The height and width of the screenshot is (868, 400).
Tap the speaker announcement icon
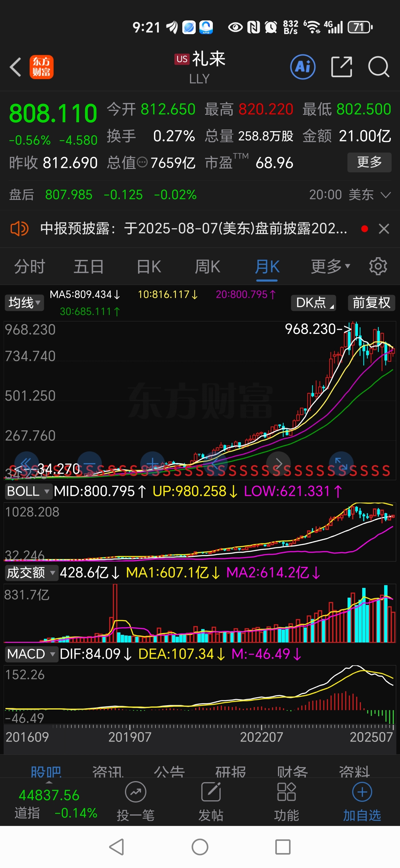click(19, 229)
